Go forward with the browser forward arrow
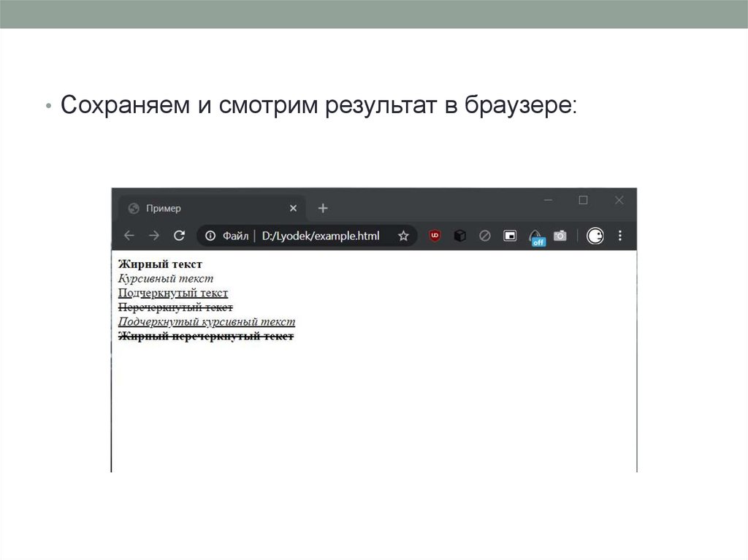Viewport: 748px width, 560px height. pyautogui.click(x=153, y=235)
